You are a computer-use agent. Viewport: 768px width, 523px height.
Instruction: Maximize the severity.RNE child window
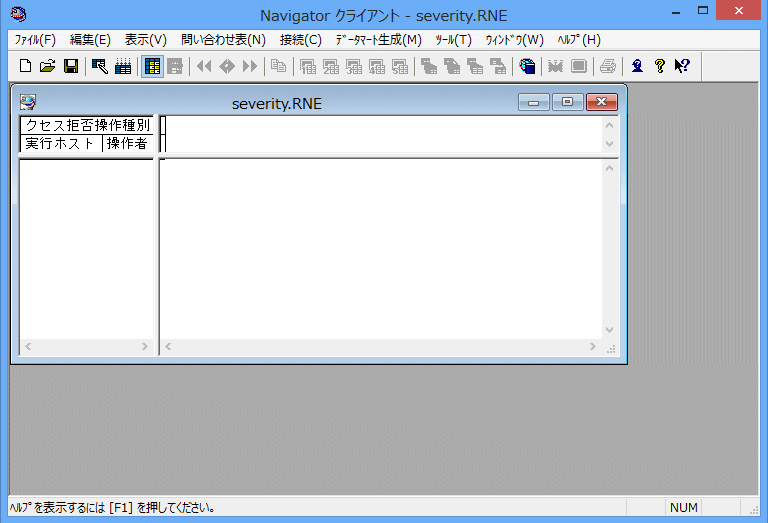567,102
